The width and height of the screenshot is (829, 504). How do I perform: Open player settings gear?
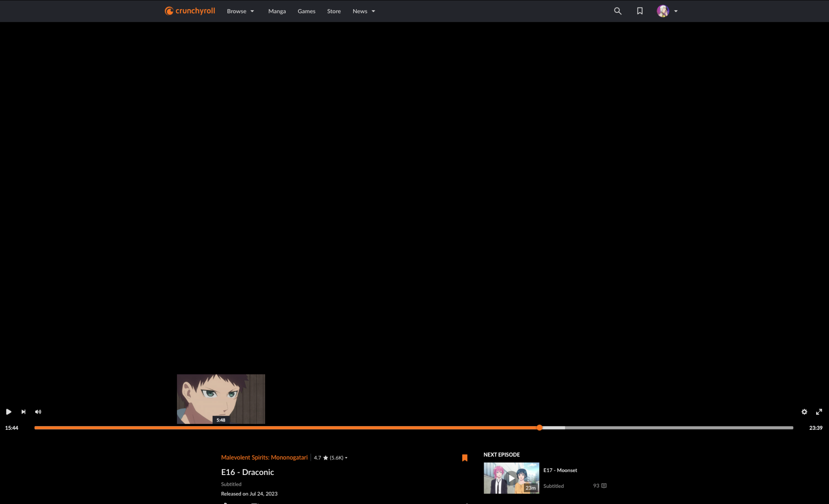pos(804,412)
